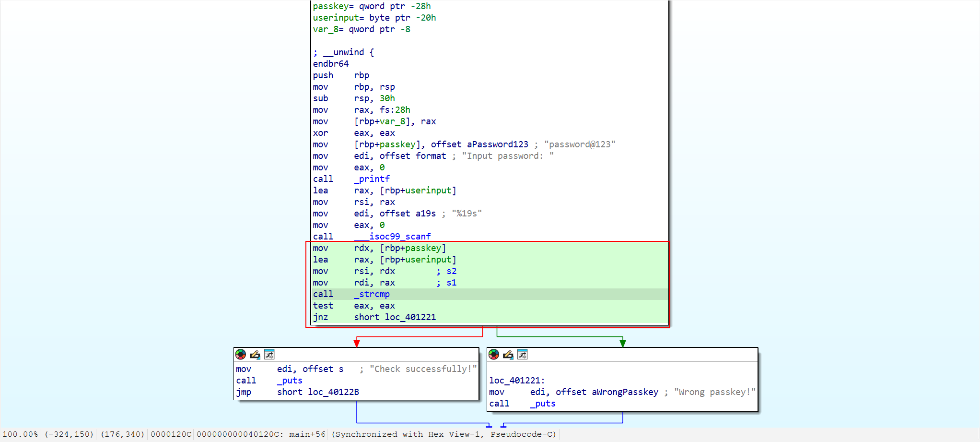Click the 0000120C offset in status bar
The height and width of the screenshot is (442, 980).
tap(171, 434)
